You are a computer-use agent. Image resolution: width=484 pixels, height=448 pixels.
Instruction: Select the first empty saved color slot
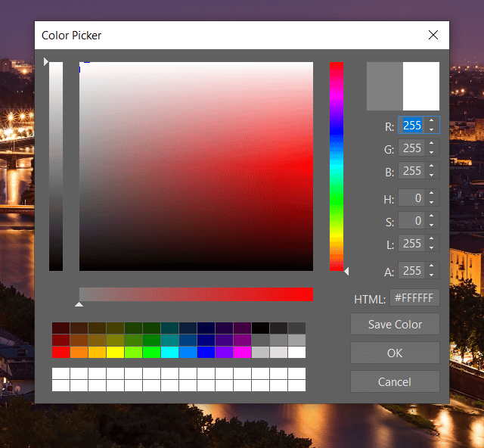pyautogui.click(x=60, y=373)
